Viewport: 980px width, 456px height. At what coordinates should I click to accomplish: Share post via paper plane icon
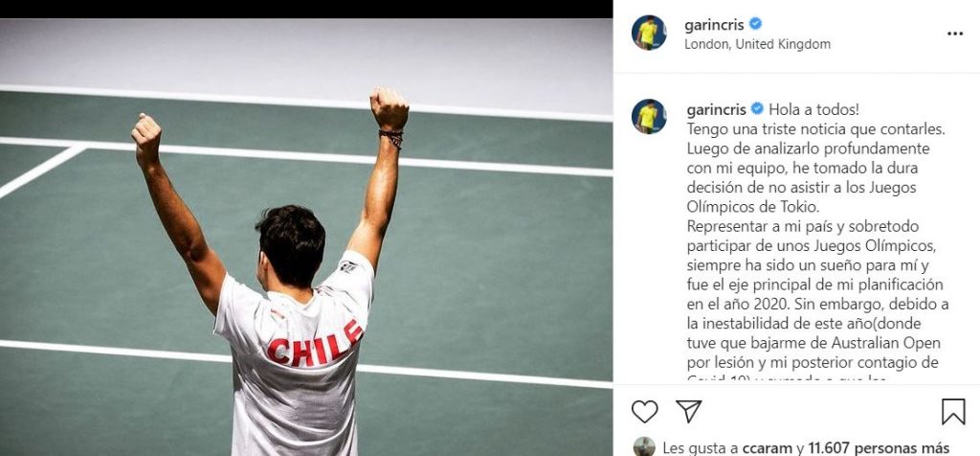coord(689,412)
